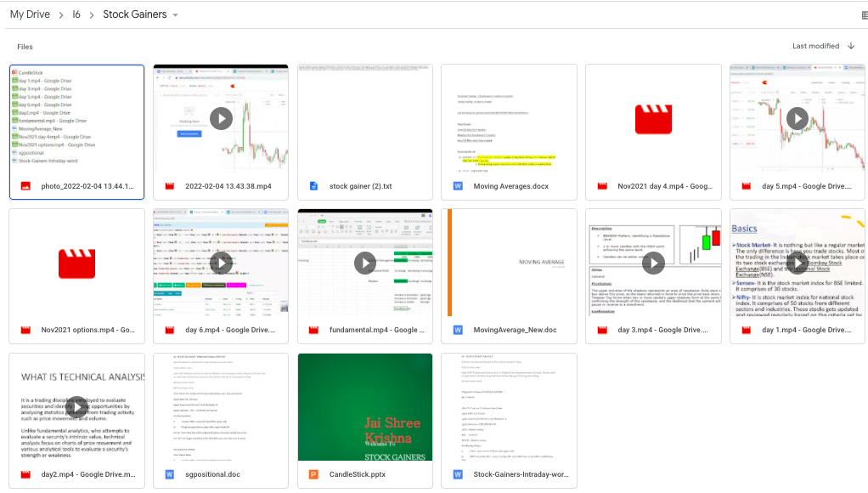Open the Stock Gainers folder dropdown
The image size is (868, 493).
pyautogui.click(x=176, y=15)
